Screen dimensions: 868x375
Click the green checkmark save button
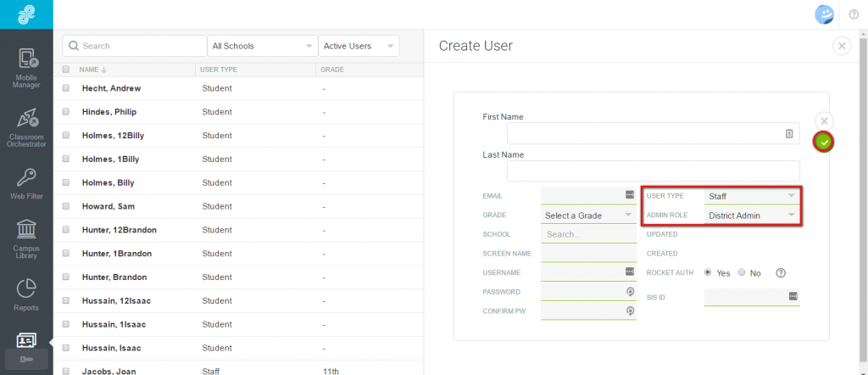824,143
